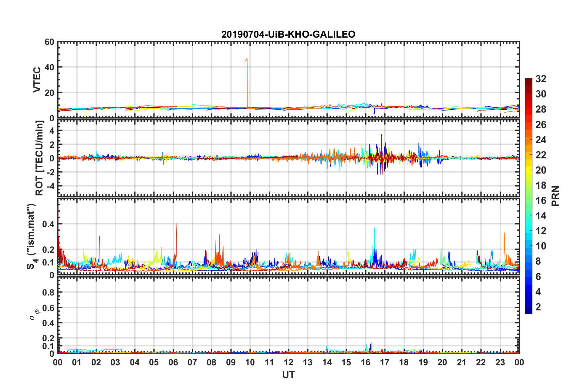Image resolution: width=577 pixels, height=392 pixels.
Task: Click the 0.4 tick on S4 axis
Action: coord(48,224)
